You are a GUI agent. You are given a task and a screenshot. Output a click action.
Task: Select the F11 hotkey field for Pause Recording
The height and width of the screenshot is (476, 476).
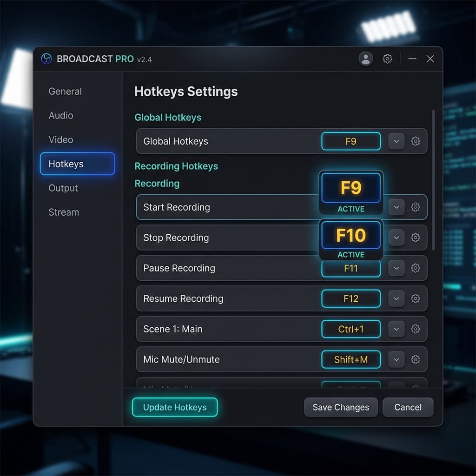pos(351,268)
